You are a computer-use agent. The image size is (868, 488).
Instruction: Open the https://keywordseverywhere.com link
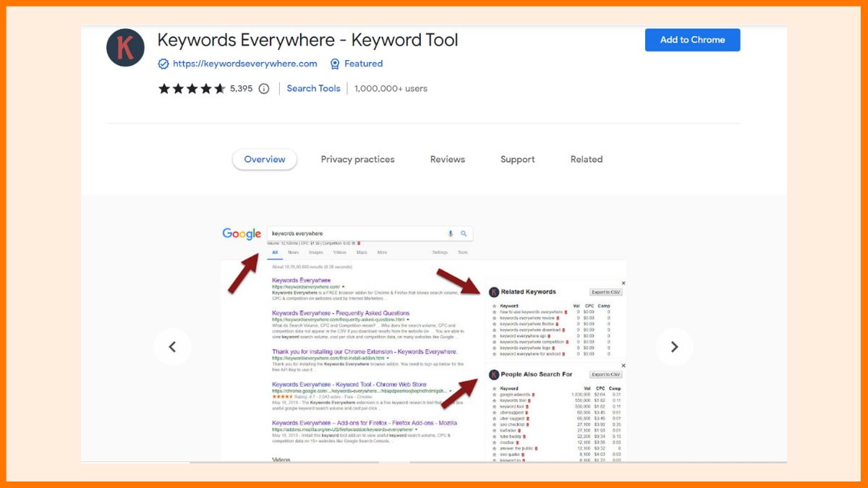click(x=245, y=64)
